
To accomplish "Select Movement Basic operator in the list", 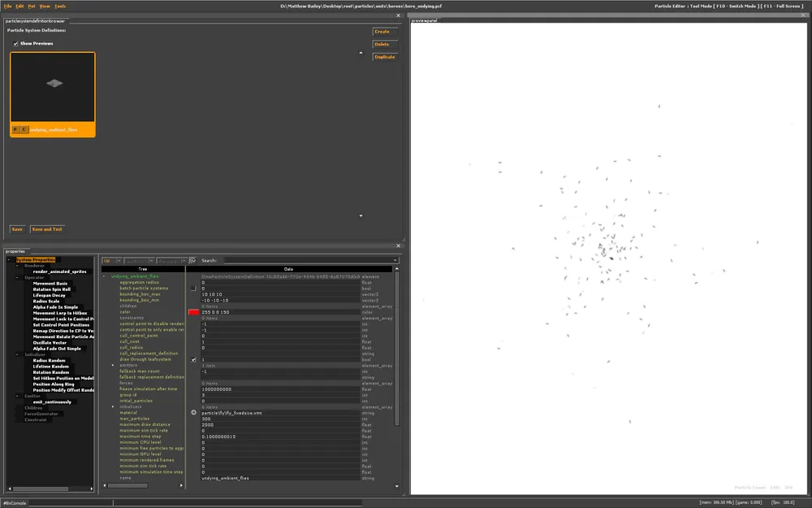I will click(x=50, y=284).
